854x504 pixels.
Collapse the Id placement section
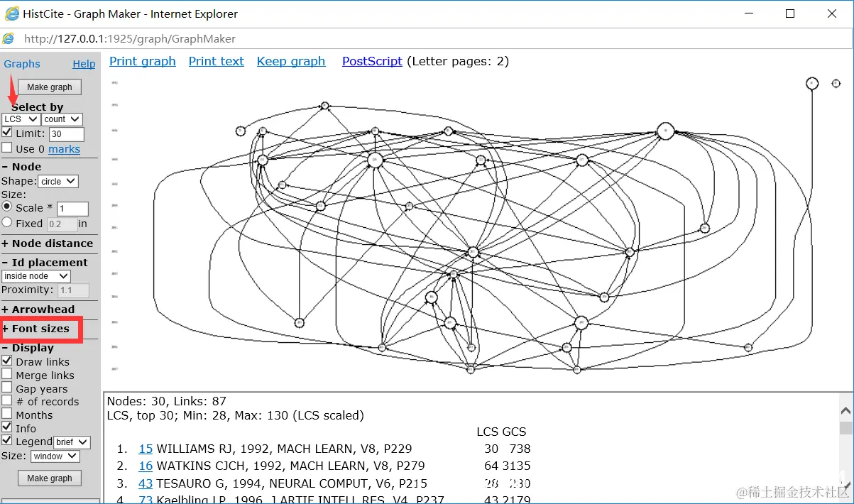coord(45,263)
